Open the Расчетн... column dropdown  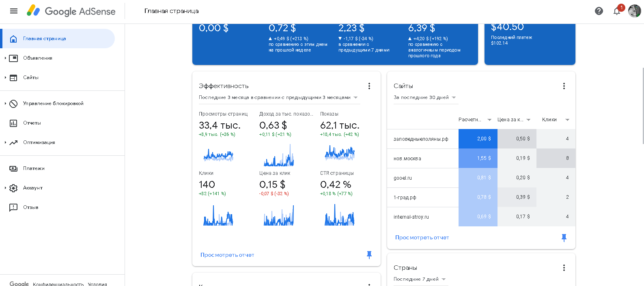pos(489,120)
